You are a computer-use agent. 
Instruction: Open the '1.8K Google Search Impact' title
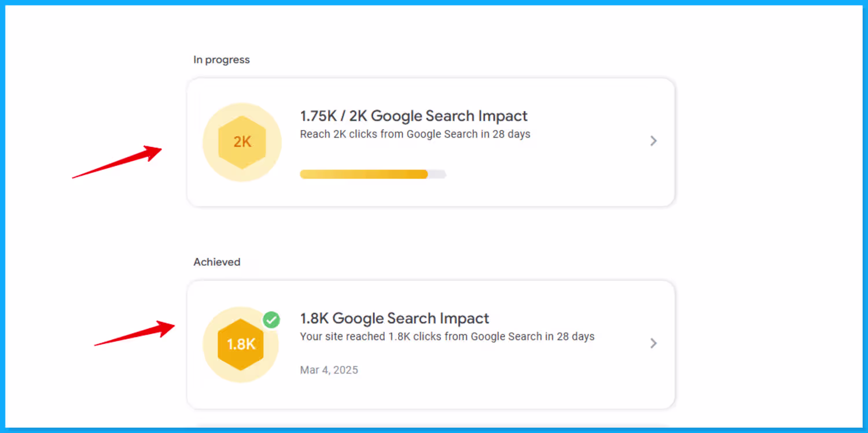click(394, 318)
